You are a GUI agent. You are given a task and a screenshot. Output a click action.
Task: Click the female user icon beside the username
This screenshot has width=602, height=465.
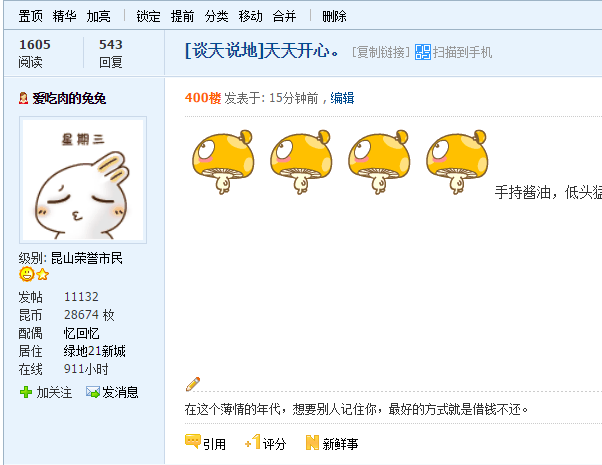[x=23, y=98]
